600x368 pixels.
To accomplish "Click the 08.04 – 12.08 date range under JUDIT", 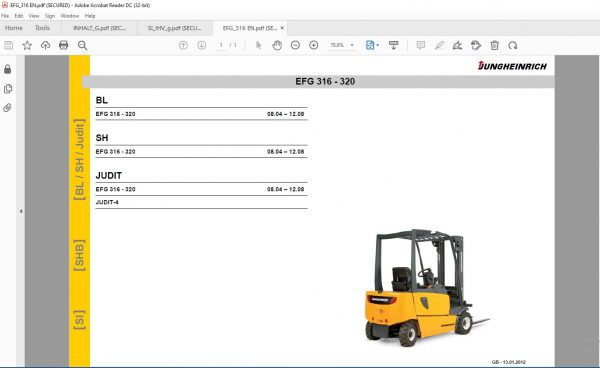I will tap(285, 189).
